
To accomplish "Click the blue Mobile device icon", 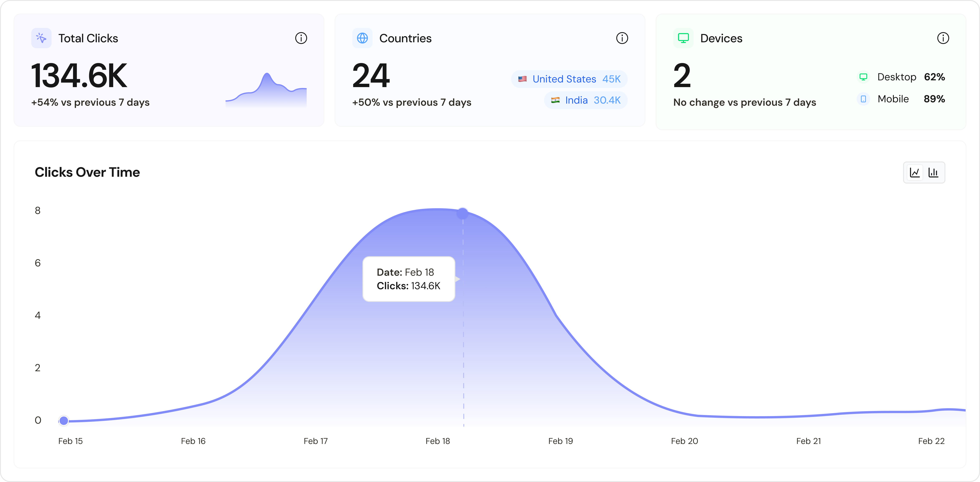I will tap(863, 99).
